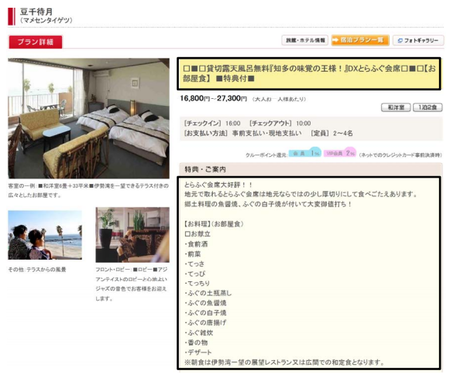Click the [定員] 2～4名 text
Screen dimensions: 450x374
[x=332, y=133]
